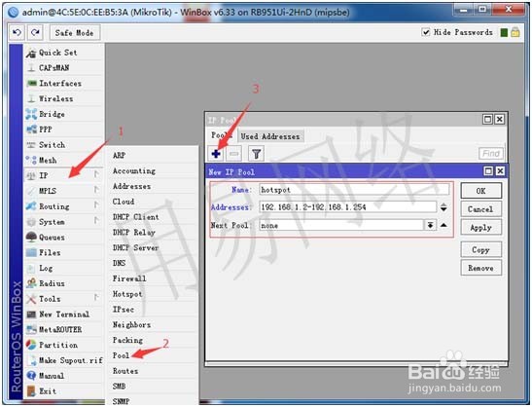532x407 pixels.
Task: Collapse the Next Pool field arrow
Action: pyautogui.click(x=443, y=225)
